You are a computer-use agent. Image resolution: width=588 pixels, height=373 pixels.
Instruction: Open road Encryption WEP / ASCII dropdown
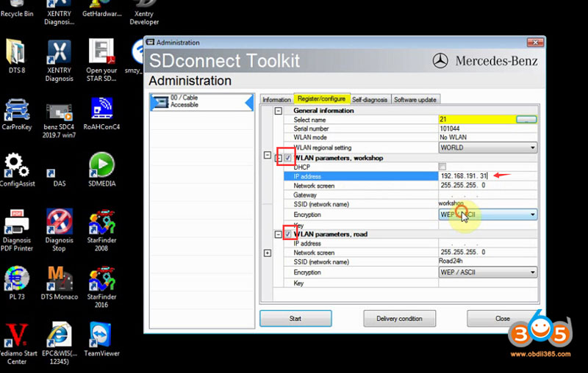pos(487,272)
